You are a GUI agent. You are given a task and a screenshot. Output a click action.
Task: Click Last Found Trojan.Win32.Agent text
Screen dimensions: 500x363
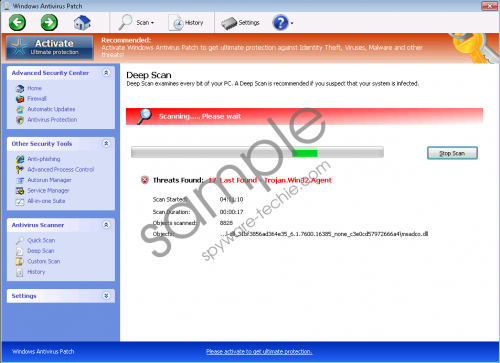(276, 180)
